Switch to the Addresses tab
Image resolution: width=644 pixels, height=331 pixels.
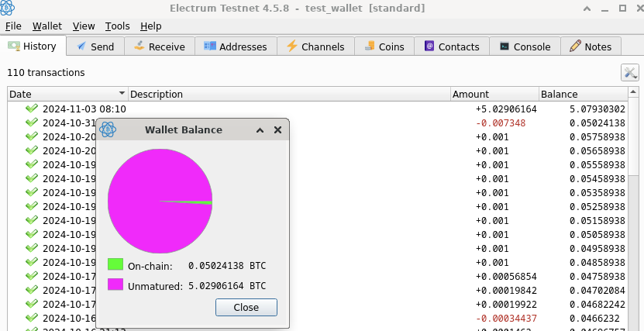point(236,47)
